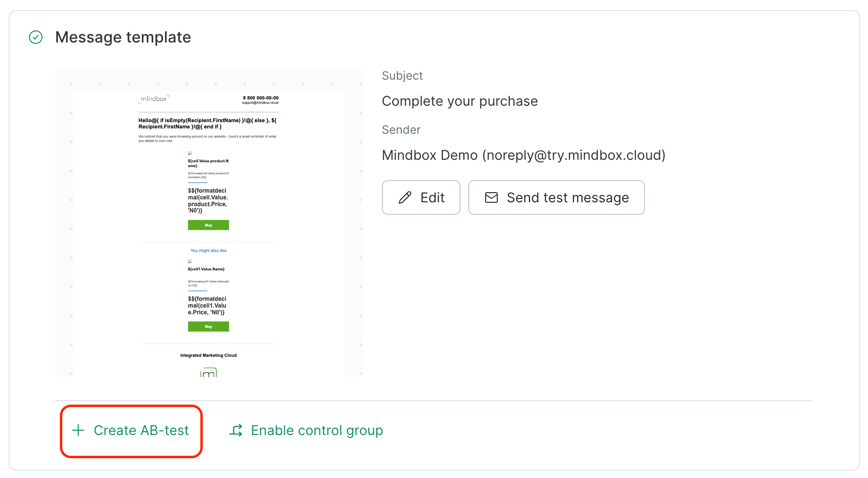Click the first green Buy button in preview
This screenshot has height=478, width=868.
coord(209,225)
